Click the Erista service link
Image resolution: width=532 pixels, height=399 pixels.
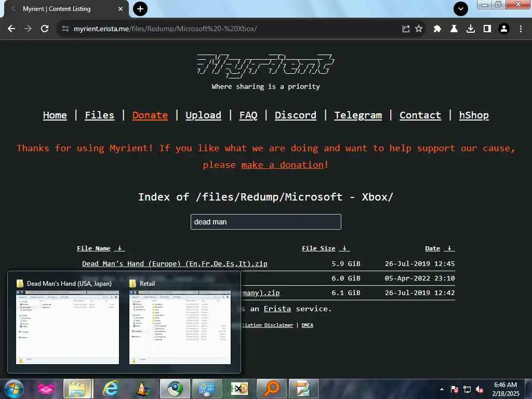(277, 309)
